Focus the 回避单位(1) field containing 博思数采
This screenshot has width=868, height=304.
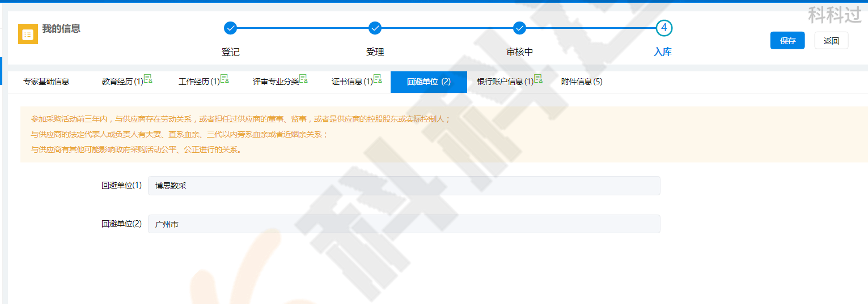(404, 186)
